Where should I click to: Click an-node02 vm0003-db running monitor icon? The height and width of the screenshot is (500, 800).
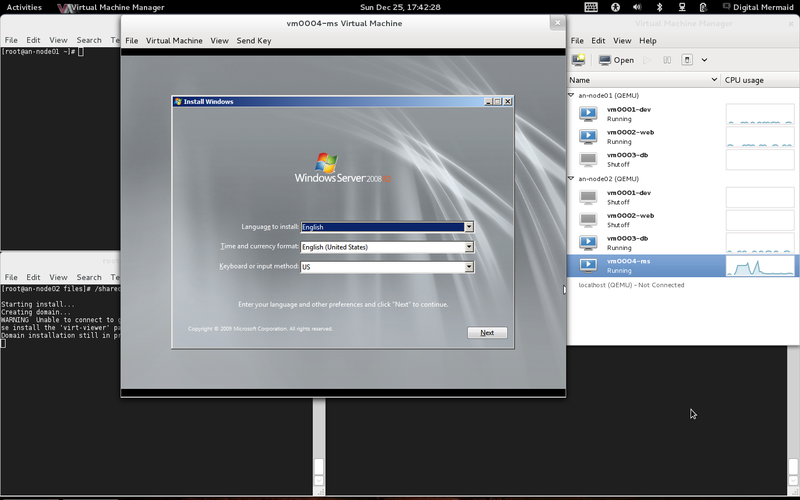click(588, 242)
